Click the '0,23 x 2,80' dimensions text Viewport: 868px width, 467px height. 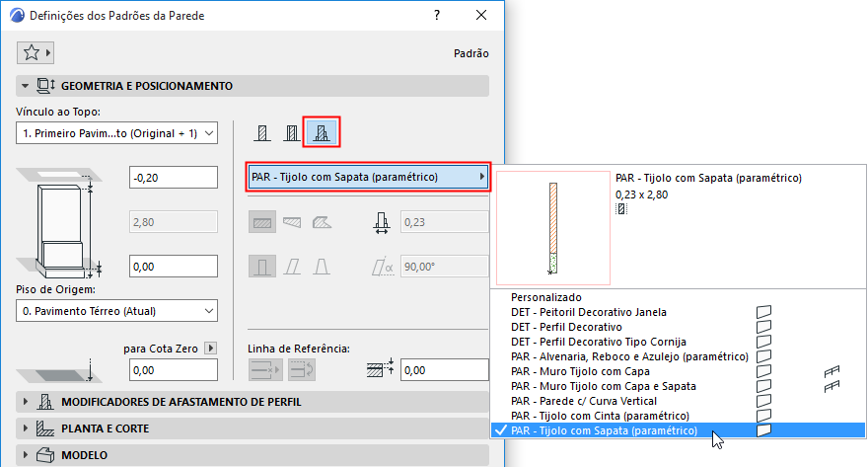coord(641,195)
